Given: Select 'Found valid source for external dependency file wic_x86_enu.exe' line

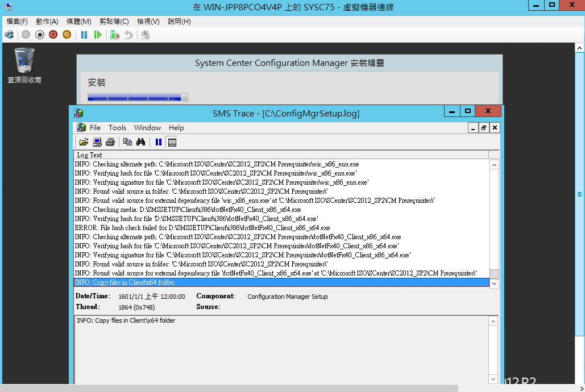Looking at the screenshot, I should (x=281, y=201).
